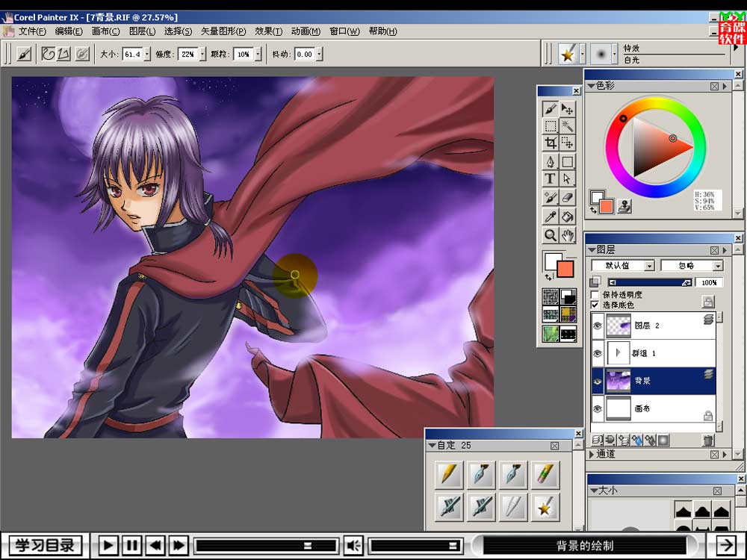Click the fast-forward button in player
The height and width of the screenshot is (560, 747).
179,545
